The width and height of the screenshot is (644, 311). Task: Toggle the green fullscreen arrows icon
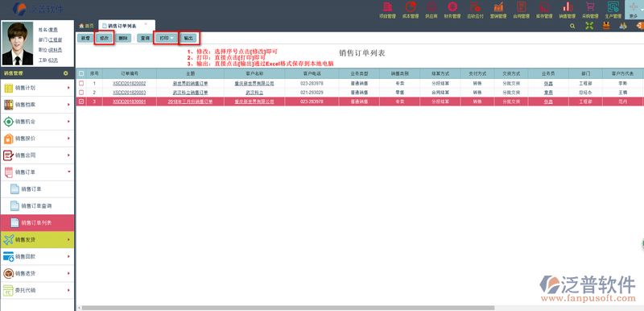[x=589, y=26]
